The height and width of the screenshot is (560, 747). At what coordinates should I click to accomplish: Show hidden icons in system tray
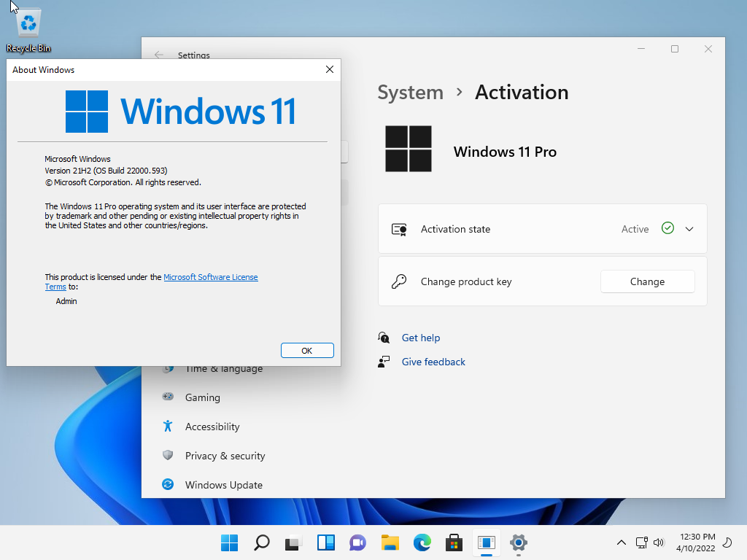(x=622, y=542)
